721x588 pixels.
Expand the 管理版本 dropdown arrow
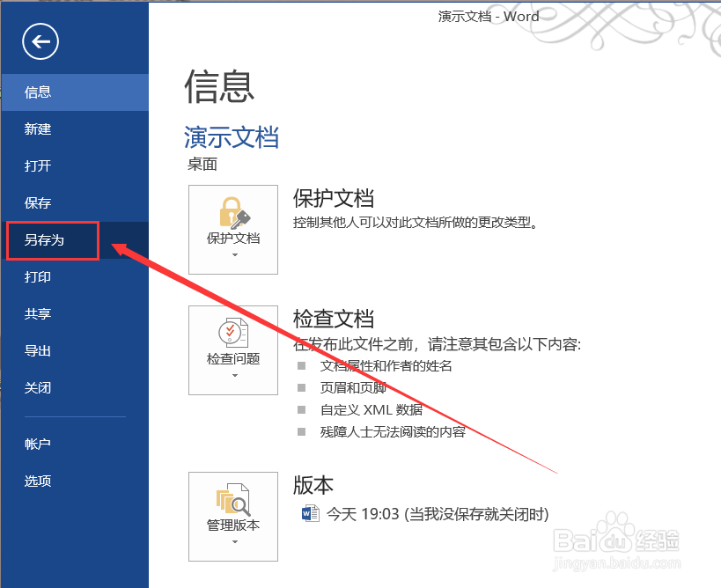[x=235, y=541]
